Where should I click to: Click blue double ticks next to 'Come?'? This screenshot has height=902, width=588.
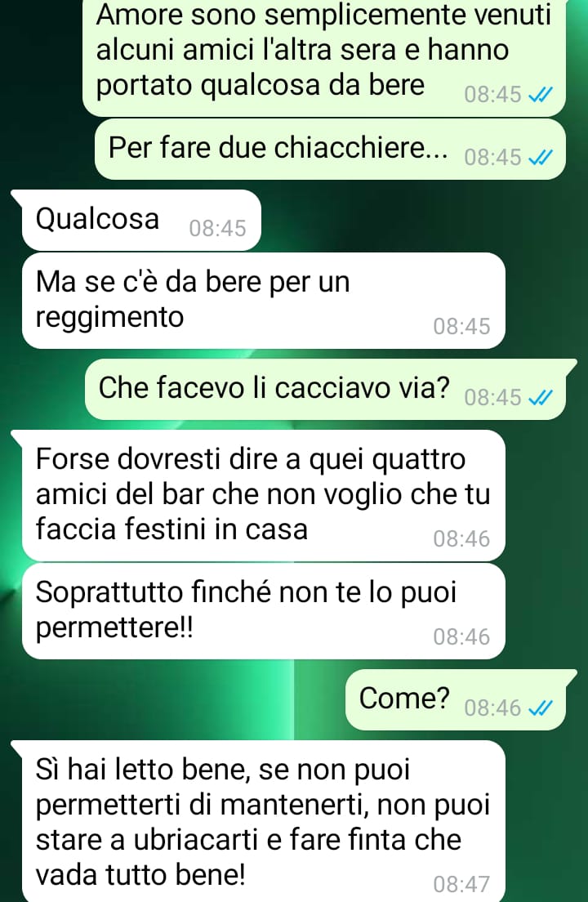point(541,708)
